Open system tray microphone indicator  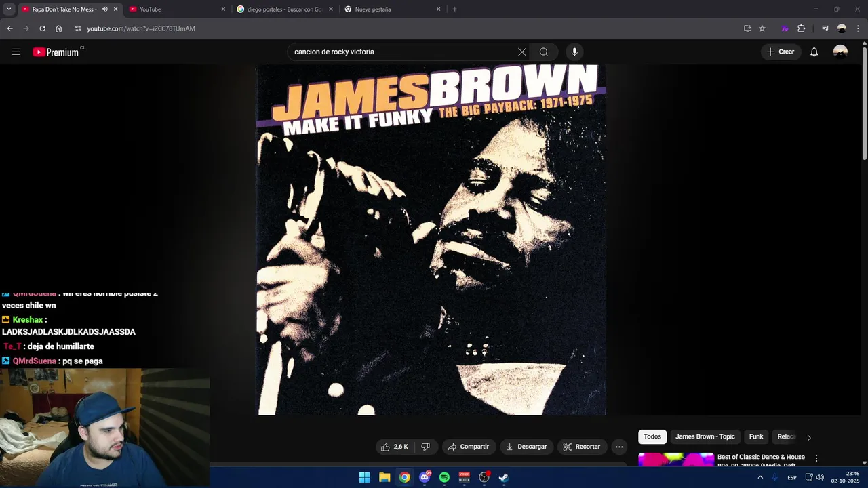click(x=774, y=477)
